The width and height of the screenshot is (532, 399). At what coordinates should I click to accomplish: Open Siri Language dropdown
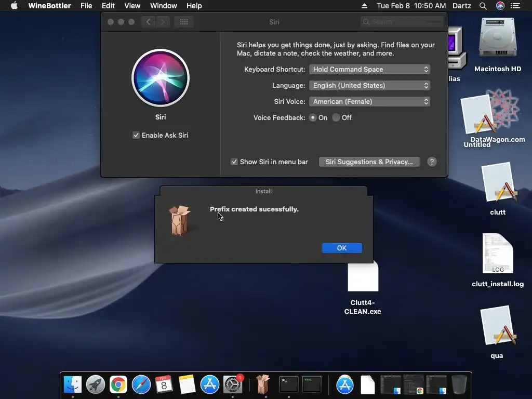point(369,86)
